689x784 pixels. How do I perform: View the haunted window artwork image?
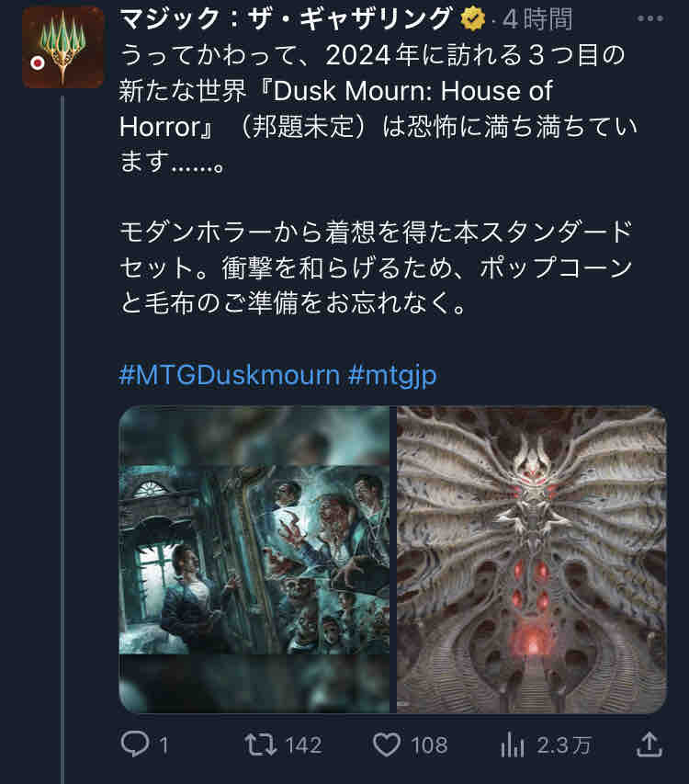(x=254, y=559)
